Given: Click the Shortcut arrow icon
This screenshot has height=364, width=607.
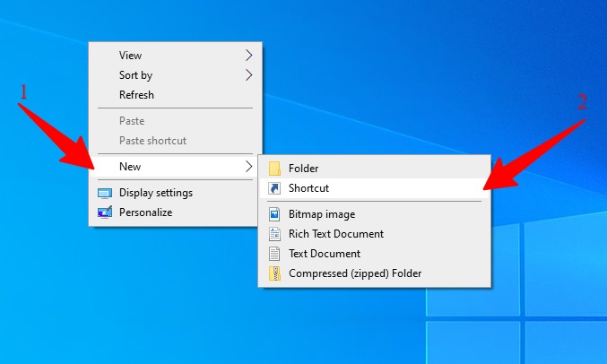Looking at the screenshot, I should click(x=274, y=188).
